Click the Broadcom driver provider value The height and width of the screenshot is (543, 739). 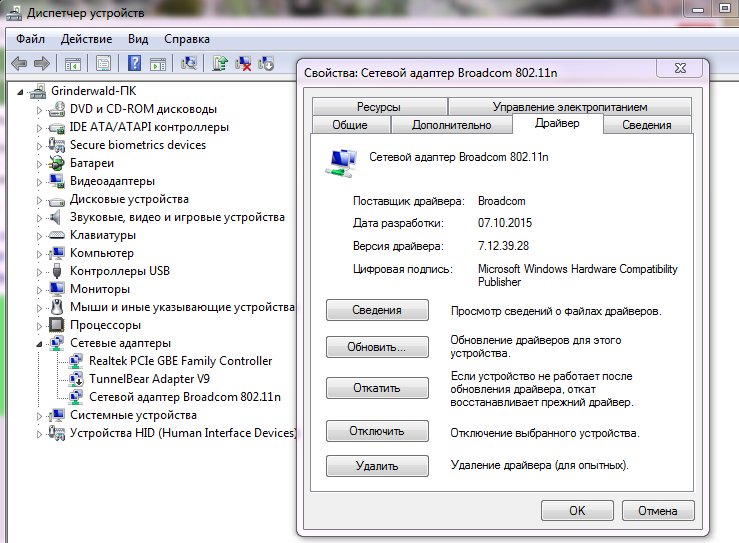tap(501, 201)
